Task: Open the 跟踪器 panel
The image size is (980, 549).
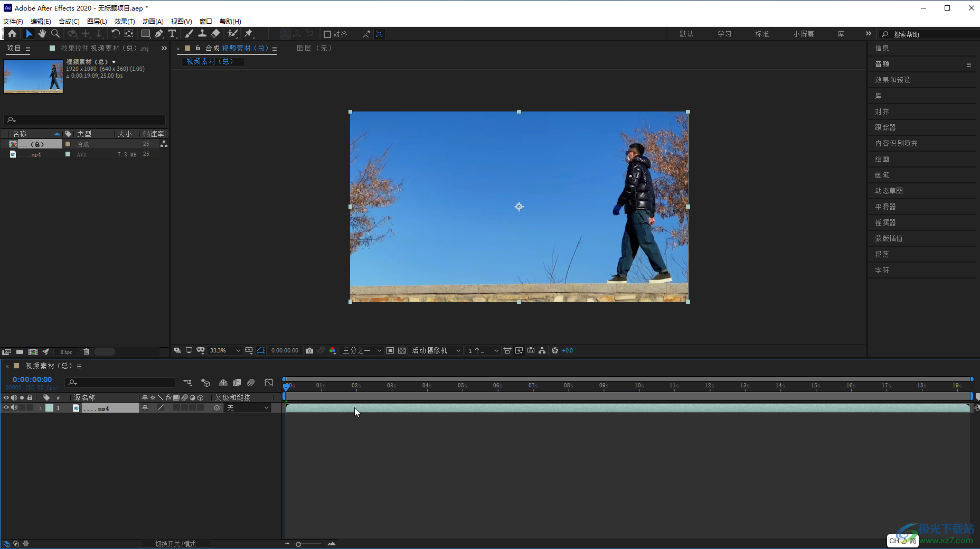Action: [x=885, y=127]
